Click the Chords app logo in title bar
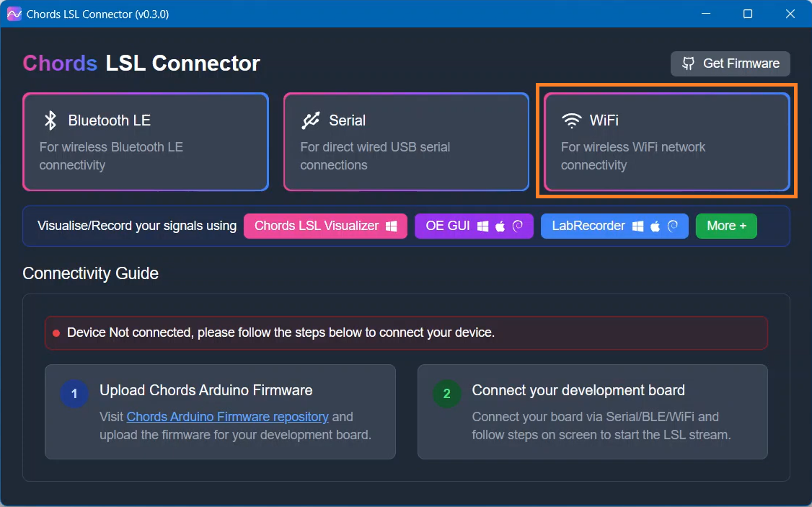The image size is (812, 507). (14, 14)
